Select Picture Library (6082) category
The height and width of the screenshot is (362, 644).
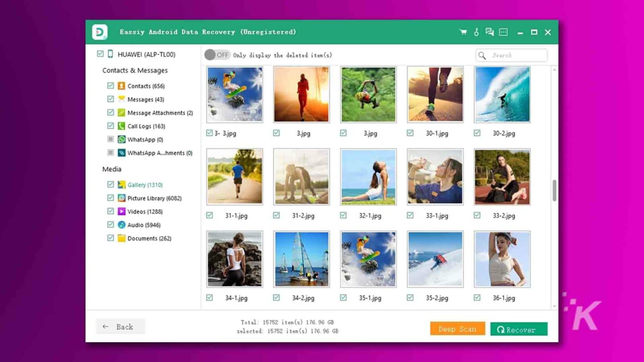(x=155, y=198)
